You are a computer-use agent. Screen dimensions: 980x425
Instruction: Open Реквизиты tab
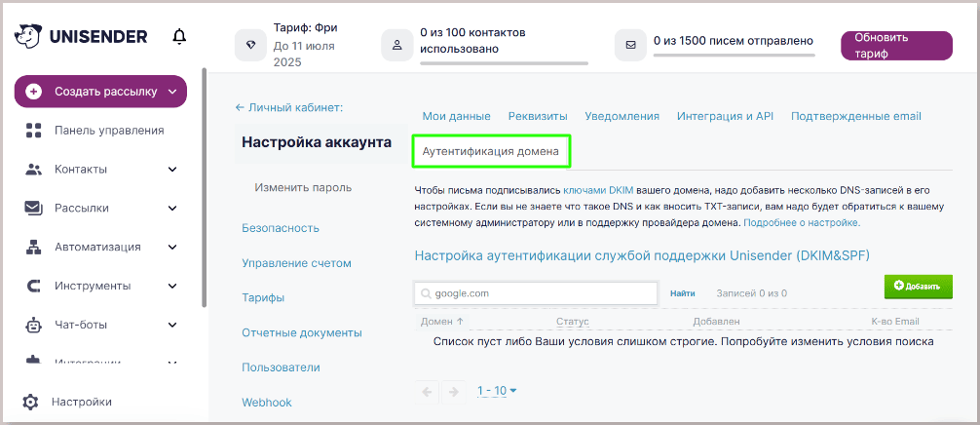pyautogui.click(x=538, y=116)
